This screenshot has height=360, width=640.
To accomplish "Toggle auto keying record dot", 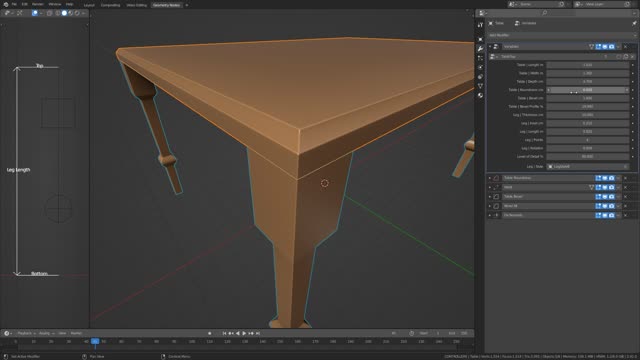I will [x=210, y=333].
